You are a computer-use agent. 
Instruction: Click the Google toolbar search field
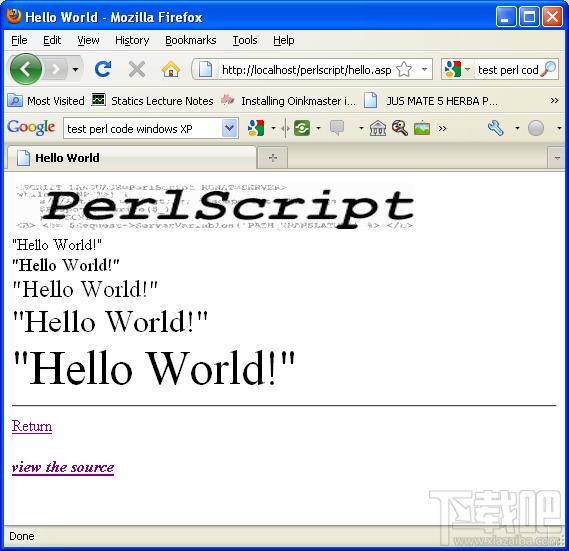click(x=143, y=128)
